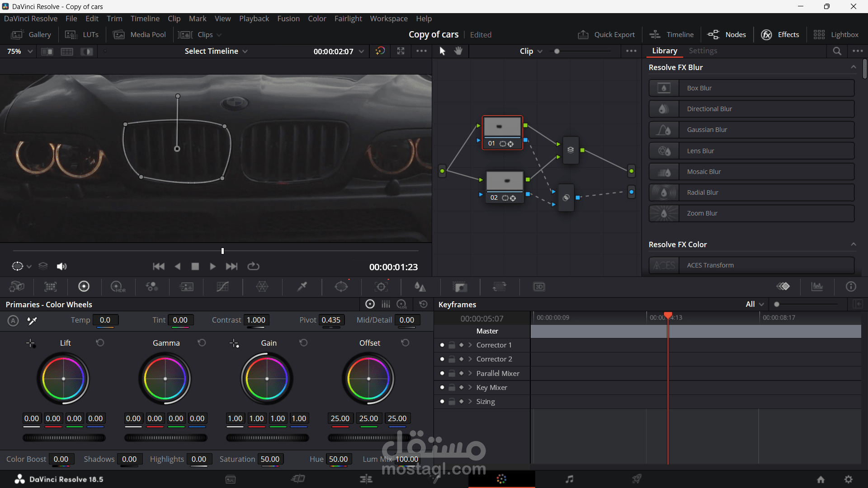Viewport: 868px width, 488px height.
Task: Expand the Corrector 2 keyframe track
Action: pos(470,359)
